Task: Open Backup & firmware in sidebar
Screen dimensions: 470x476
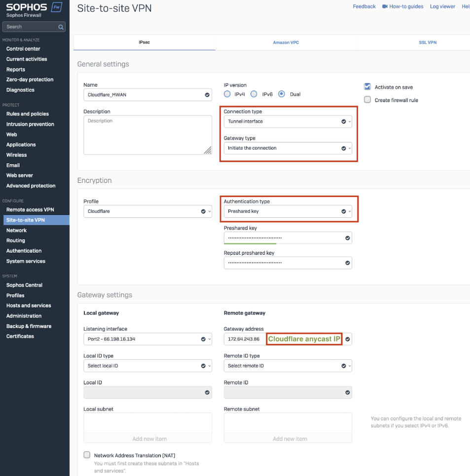Action: coord(29,326)
